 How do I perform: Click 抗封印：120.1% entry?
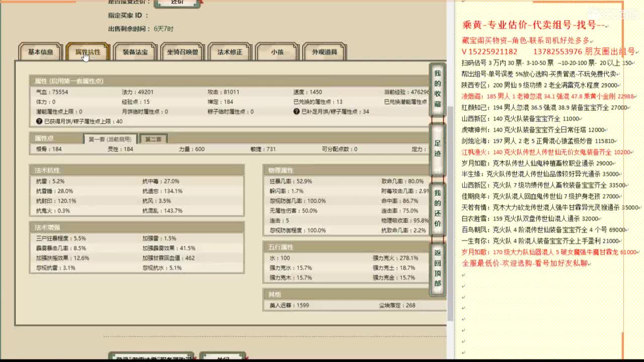[x=56, y=201]
